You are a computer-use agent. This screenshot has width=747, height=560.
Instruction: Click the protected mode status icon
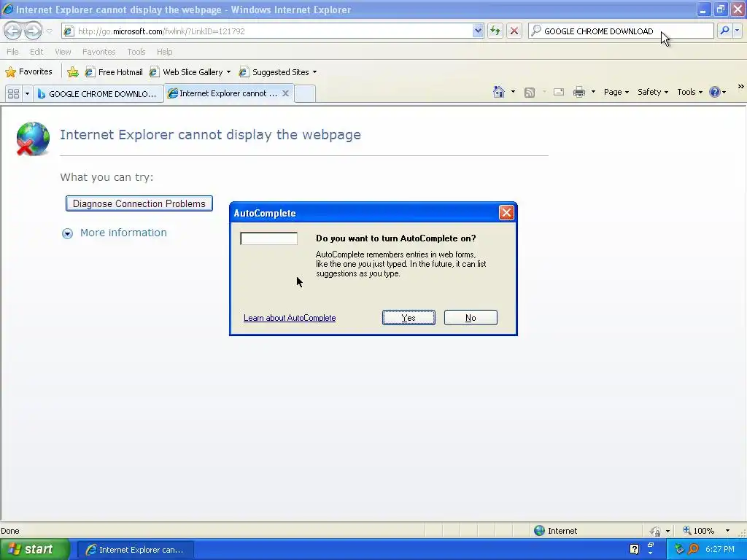pyautogui.click(x=656, y=531)
